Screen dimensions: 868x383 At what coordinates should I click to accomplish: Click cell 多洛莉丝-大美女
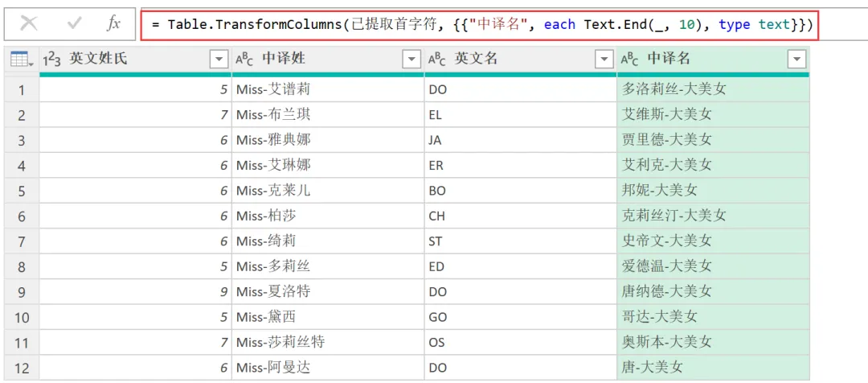[x=713, y=89]
